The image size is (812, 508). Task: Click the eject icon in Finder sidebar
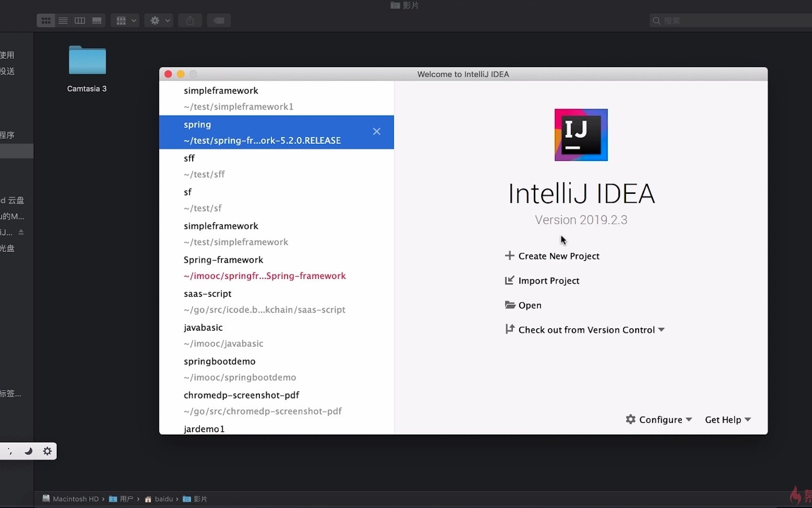coord(21,232)
